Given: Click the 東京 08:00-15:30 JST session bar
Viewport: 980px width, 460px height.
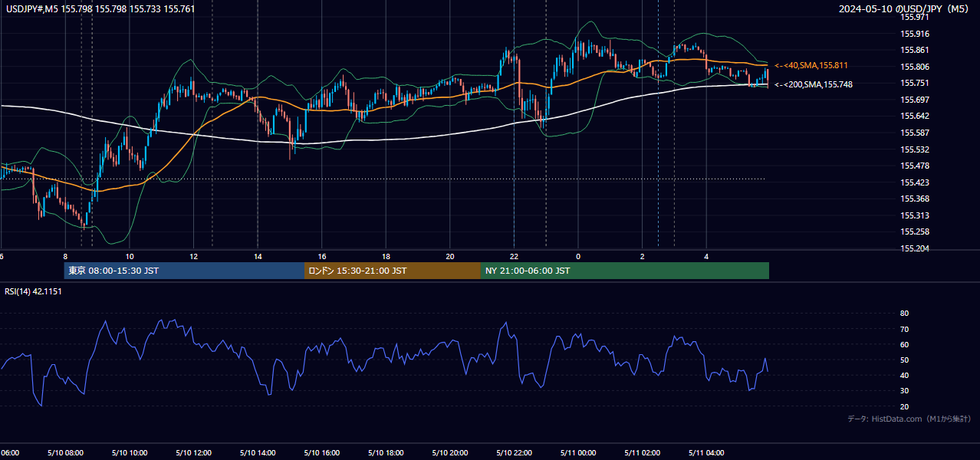Looking at the screenshot, I should point(184,271).
